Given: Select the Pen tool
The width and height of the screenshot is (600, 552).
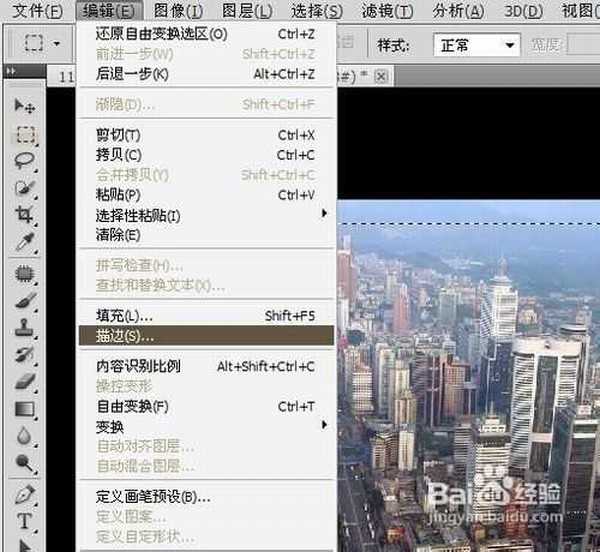Looking at the screenshot, I should [25, 494].
